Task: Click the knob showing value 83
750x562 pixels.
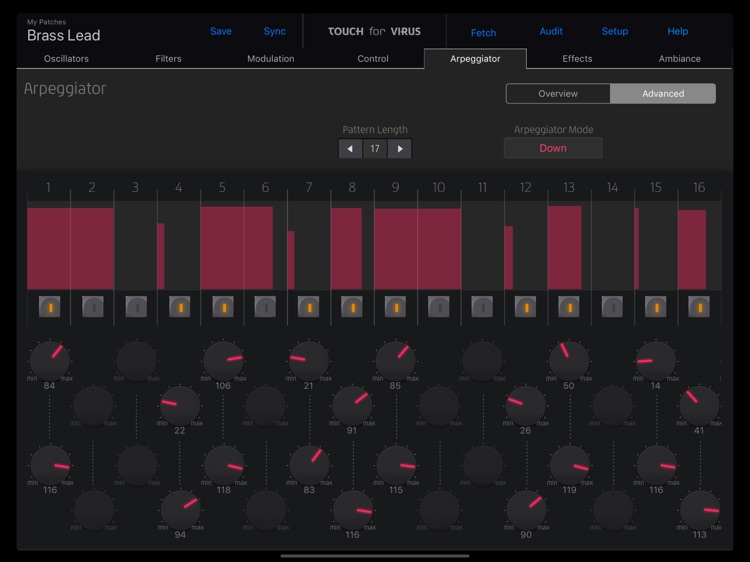Action: pyautogui.click(x=309, y=465)
